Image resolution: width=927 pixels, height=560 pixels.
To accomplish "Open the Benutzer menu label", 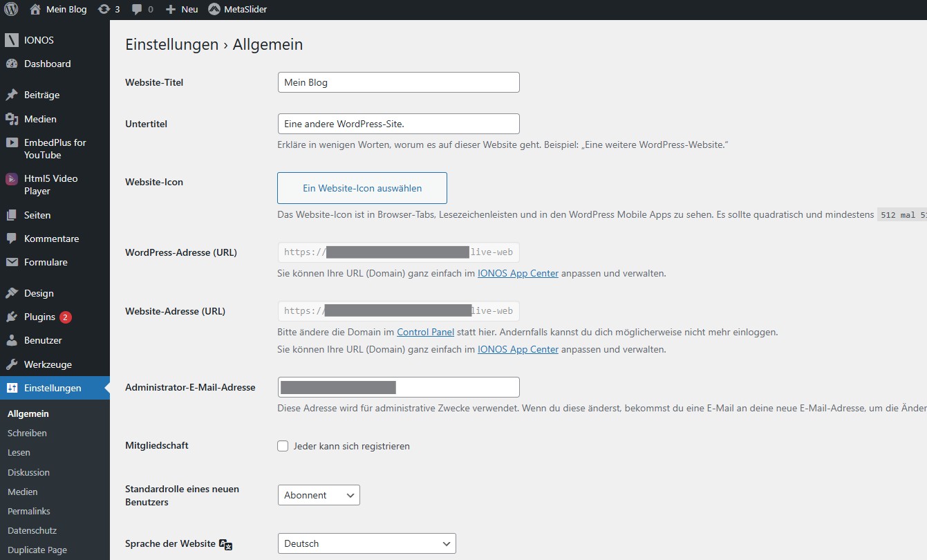I will coord(43,340).
